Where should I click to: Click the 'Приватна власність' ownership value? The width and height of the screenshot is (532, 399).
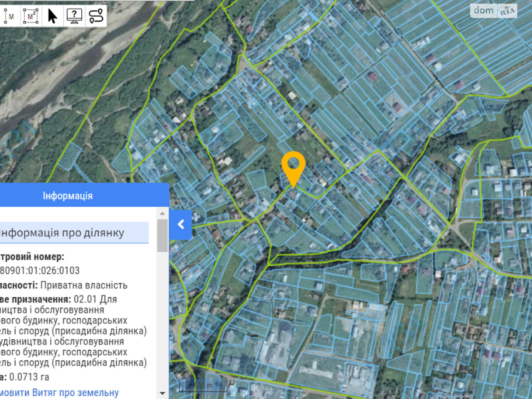point(84,285)
